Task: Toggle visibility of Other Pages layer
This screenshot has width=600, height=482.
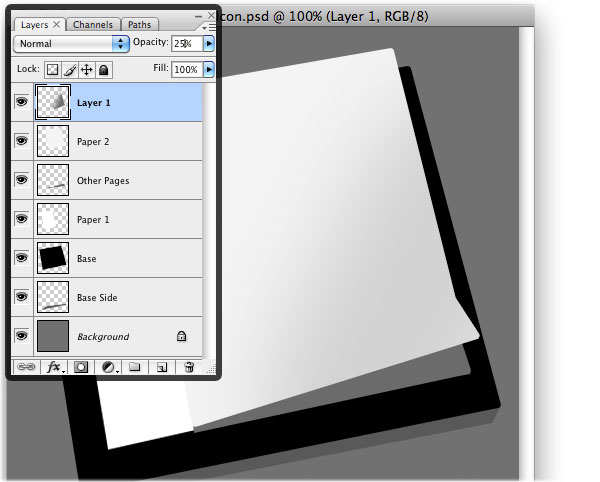Action: click(x=22, y=180)
